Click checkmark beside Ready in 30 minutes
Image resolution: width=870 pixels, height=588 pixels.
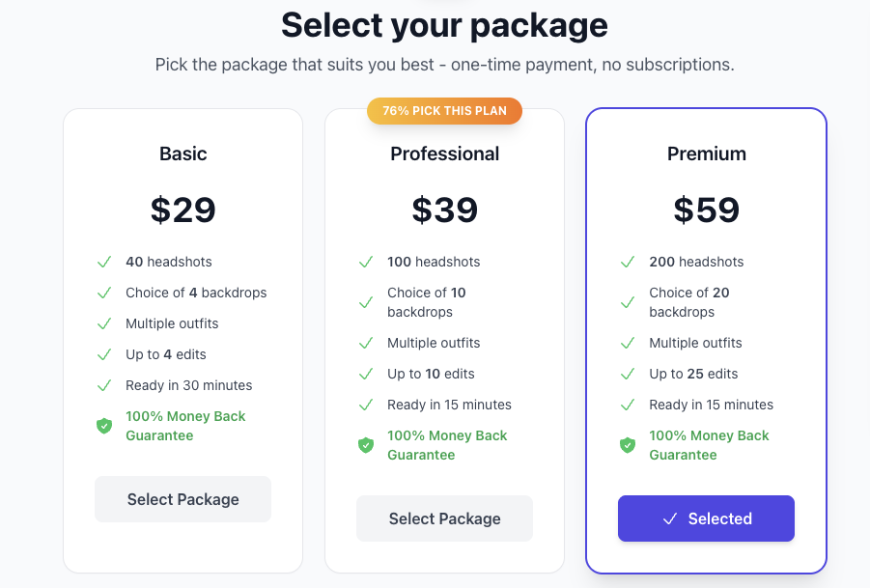104,385
